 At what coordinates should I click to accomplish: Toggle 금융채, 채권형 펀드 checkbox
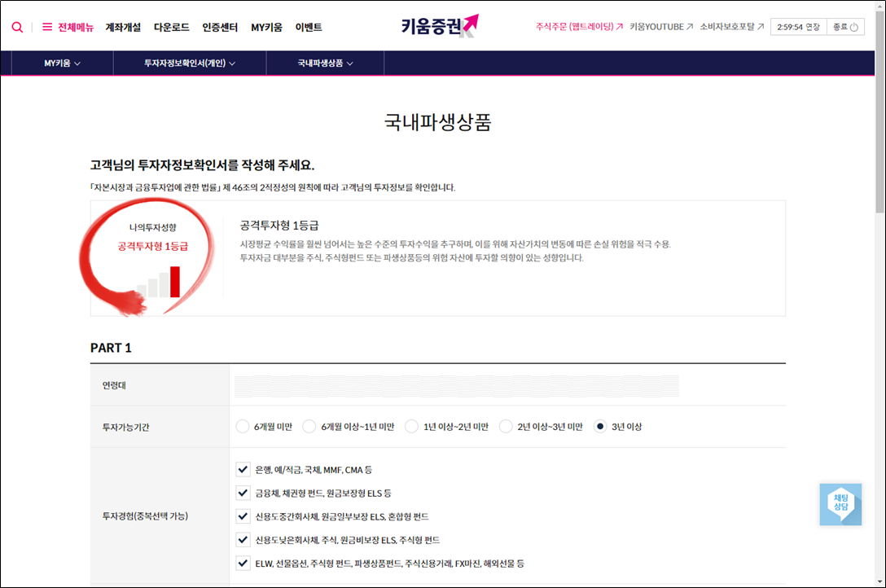click(243, 493)
